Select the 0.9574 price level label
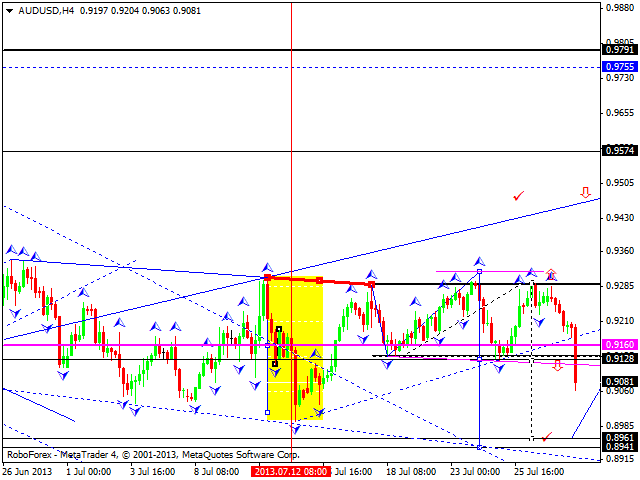The width and height of the screenshot is (640, 480). [x=619, y=151]
